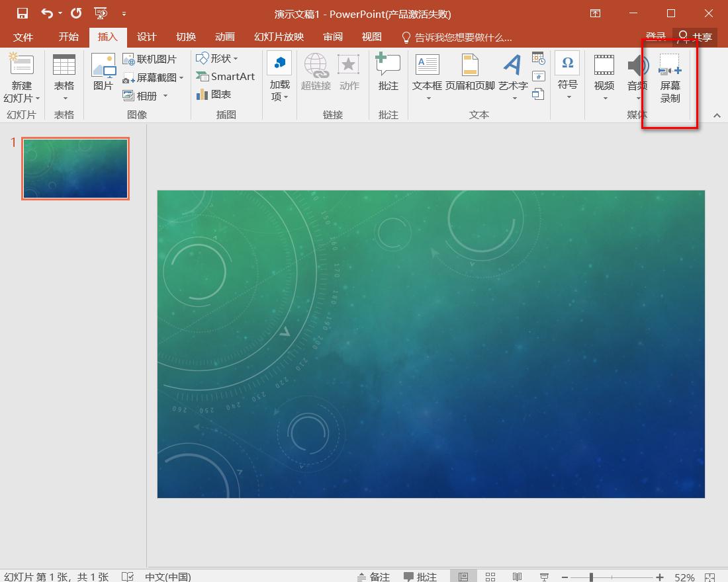Toggle the 批注 comments pane in status bar
The width and height of the screenshot is (728, 582).
click(420, 577)
